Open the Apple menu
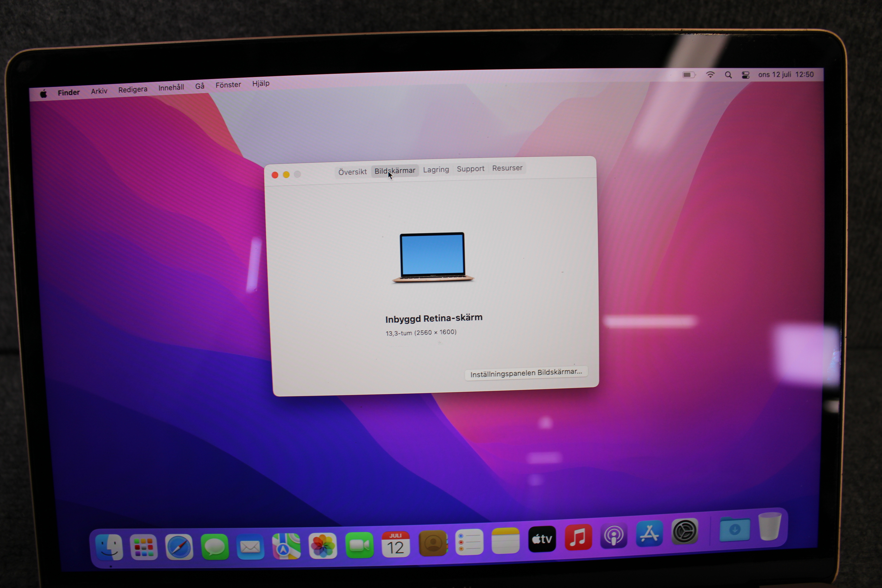Viewport: 882px width, 588px height. coord(44,93)
